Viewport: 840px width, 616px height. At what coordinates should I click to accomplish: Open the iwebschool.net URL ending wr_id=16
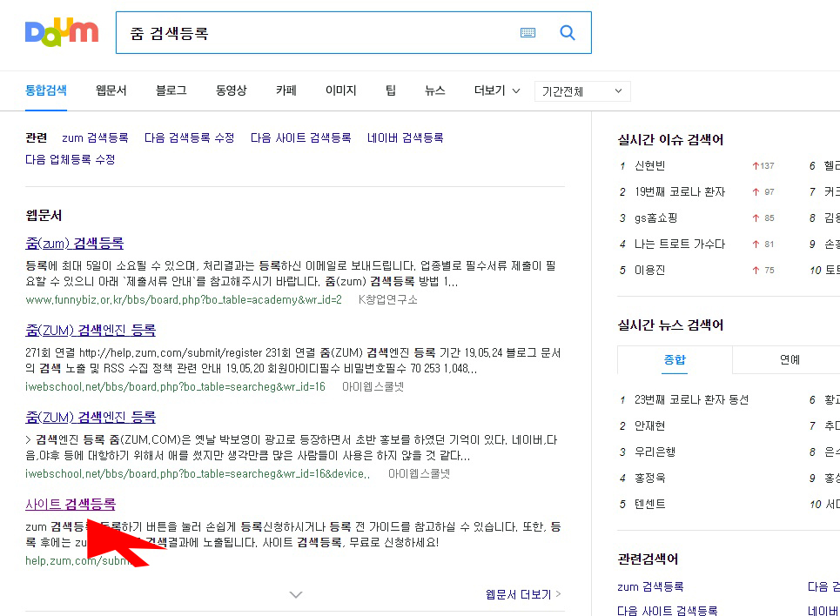pyautogui.click(x=175, y=387)
